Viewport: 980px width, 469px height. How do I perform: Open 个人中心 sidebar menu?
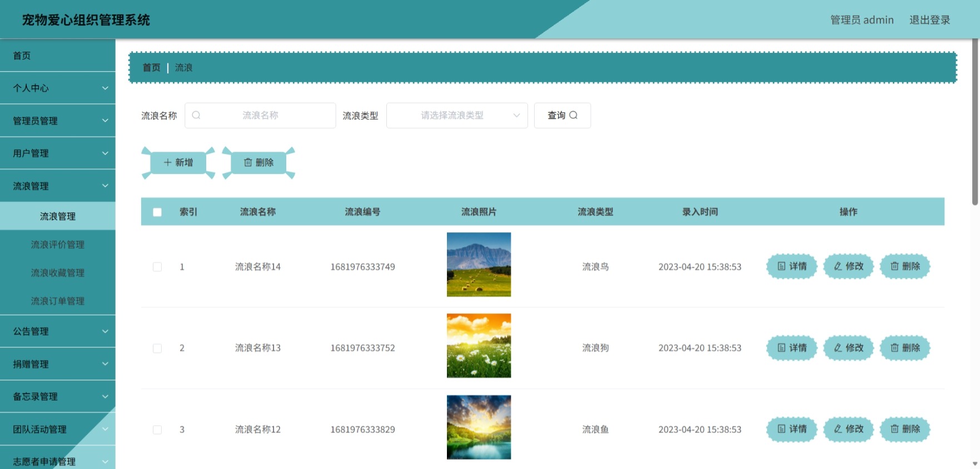point(58,88)
